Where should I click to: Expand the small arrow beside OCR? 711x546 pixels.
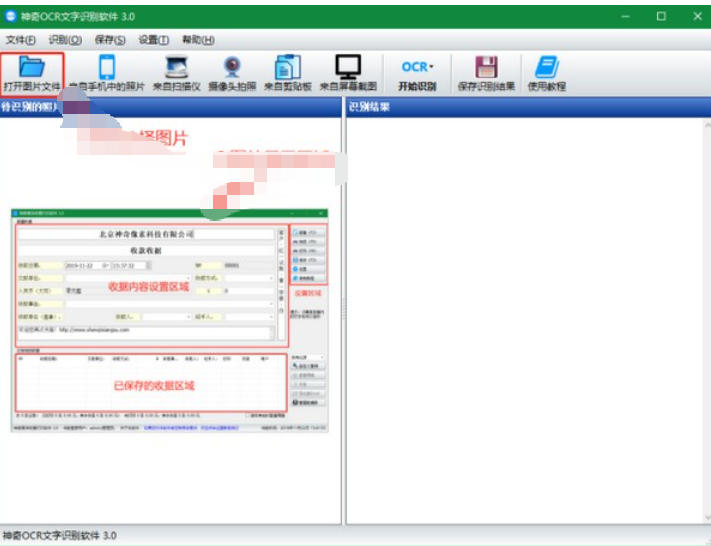click(x=432, y=67)
